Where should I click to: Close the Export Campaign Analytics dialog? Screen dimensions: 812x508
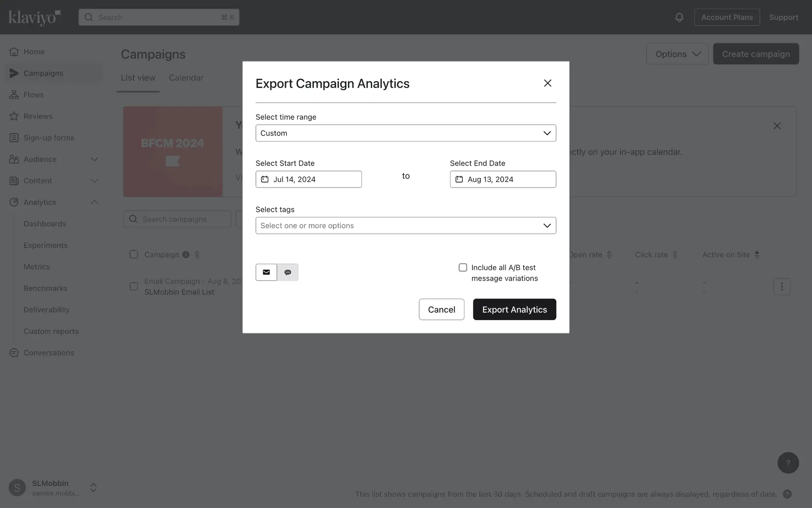547,83
